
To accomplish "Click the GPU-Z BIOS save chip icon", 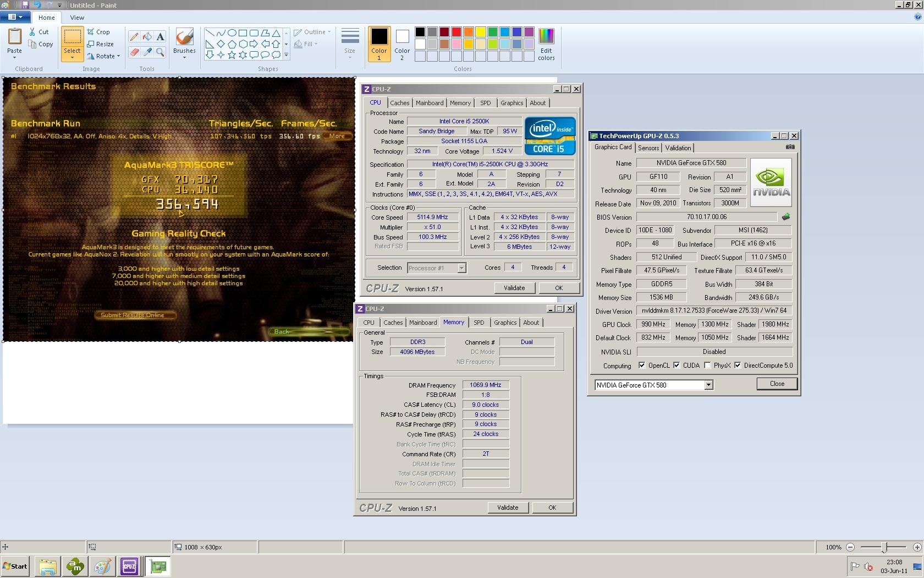I will pos(786,217).
